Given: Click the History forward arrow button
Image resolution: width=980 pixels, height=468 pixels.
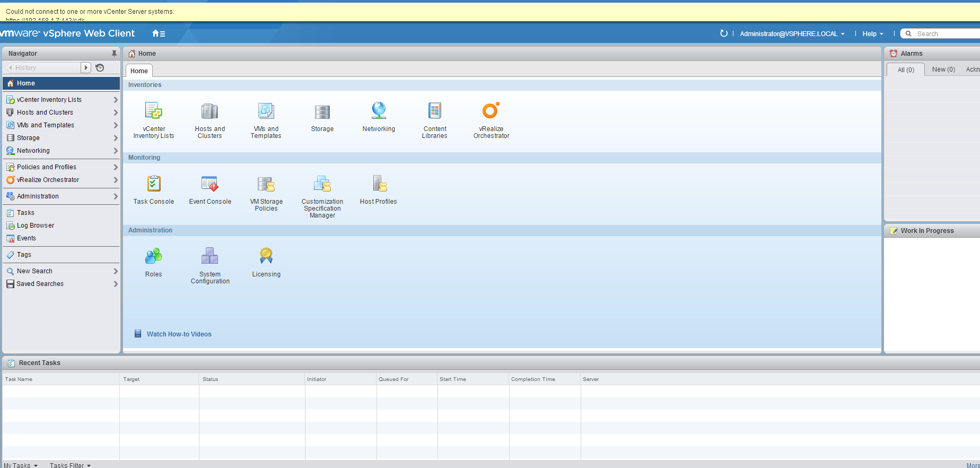Looking at the screenshot, I should 86,67.
